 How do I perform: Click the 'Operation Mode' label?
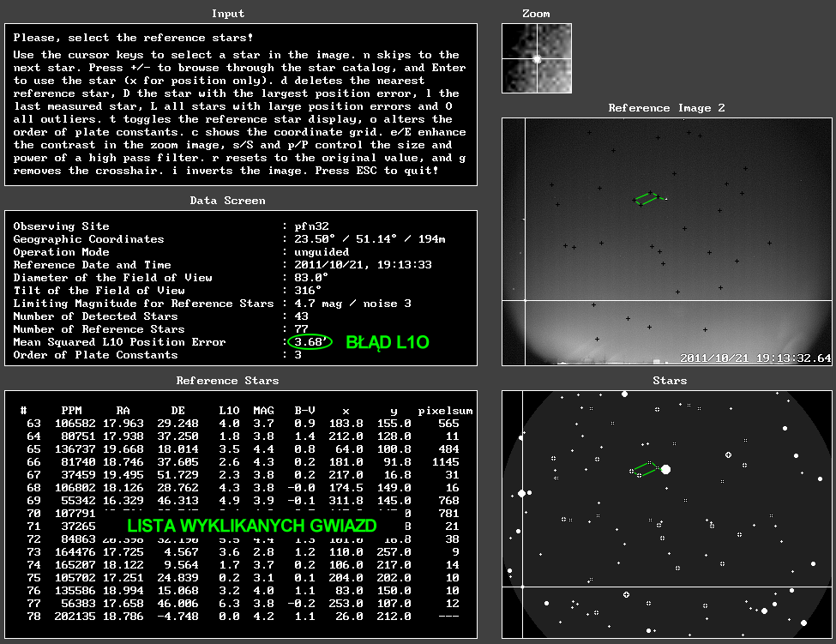click(62, 251)
